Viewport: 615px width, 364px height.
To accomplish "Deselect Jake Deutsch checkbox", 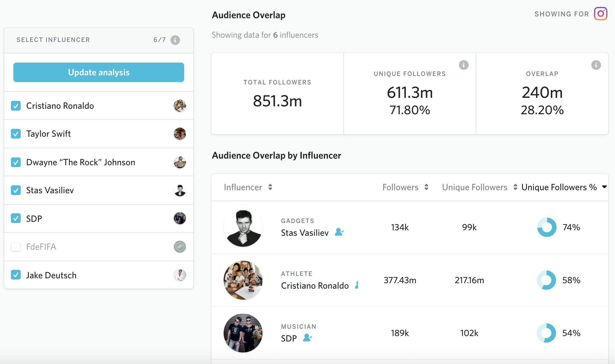I will (x=16, y=275).
